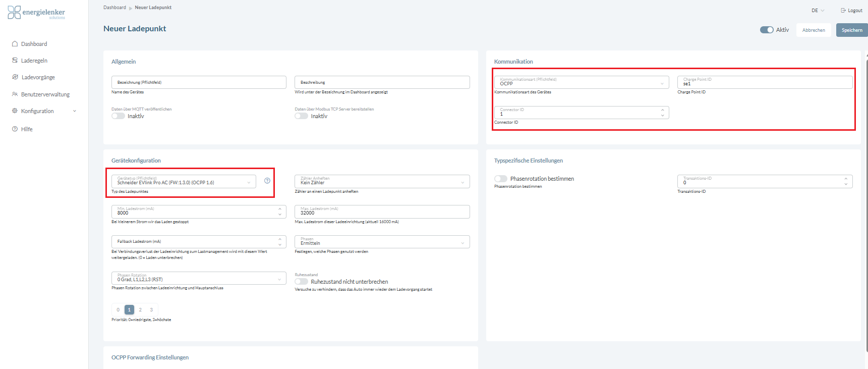Enable Phasenrotation bestimmen toggle
Viewport: 868px width, 369px height.
point(501,179)
